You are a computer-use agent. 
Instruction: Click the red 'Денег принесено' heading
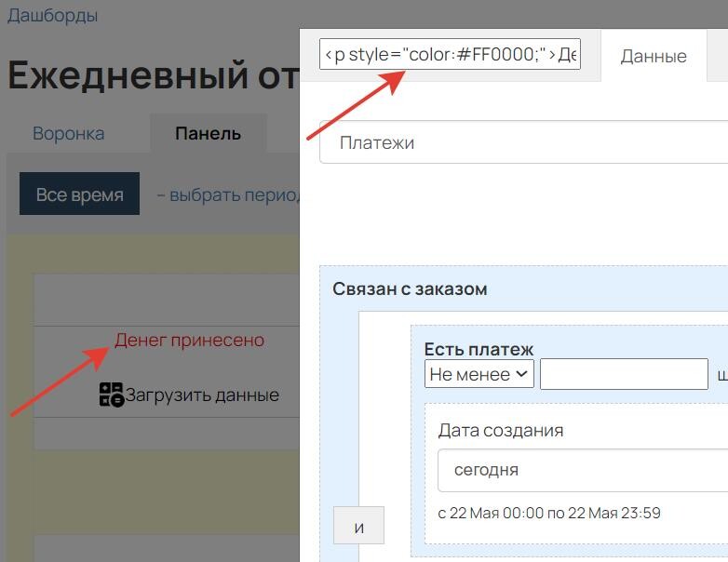click(189, 341)
